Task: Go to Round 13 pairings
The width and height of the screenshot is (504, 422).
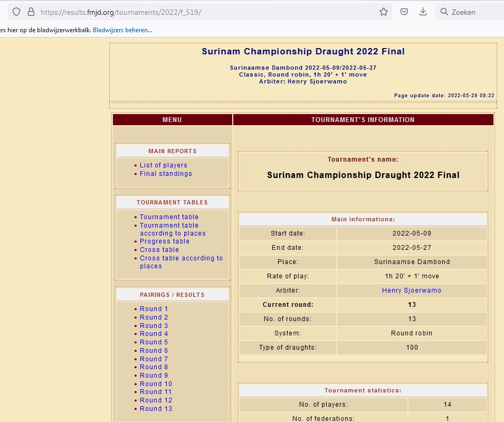Action: (x=156, y=409)
